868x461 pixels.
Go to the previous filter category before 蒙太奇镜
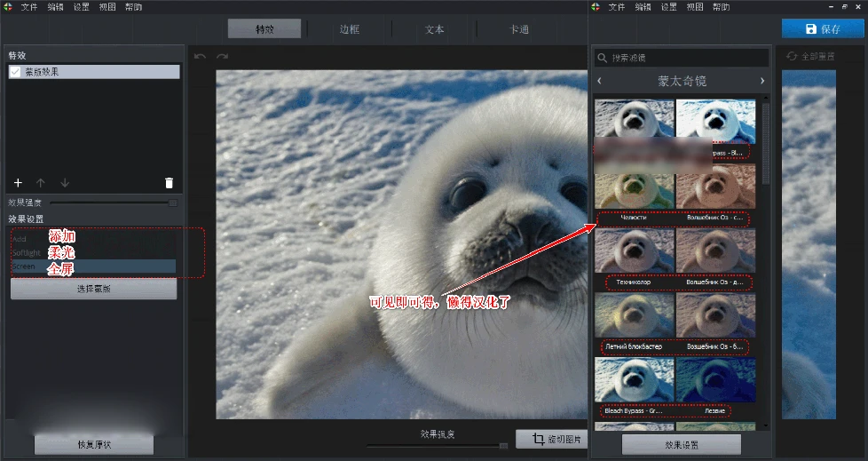tap(599, 81)
